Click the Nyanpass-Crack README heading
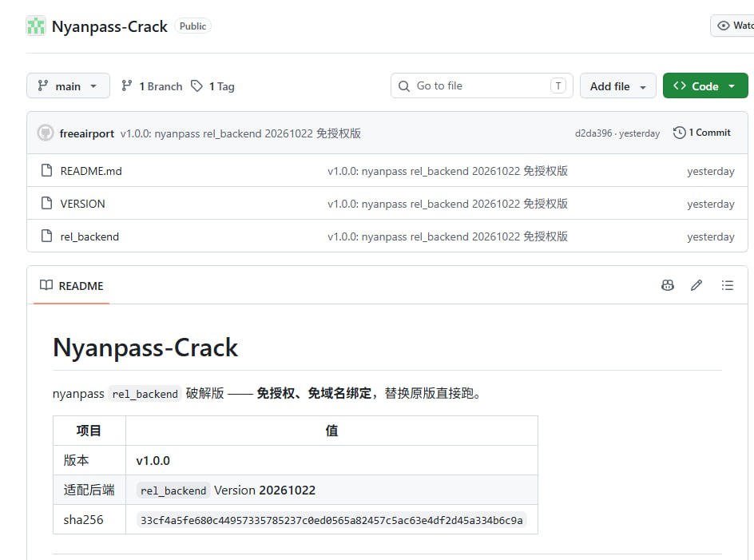The image size is (754, 560). pyautogui.click(x=145, y=348)
